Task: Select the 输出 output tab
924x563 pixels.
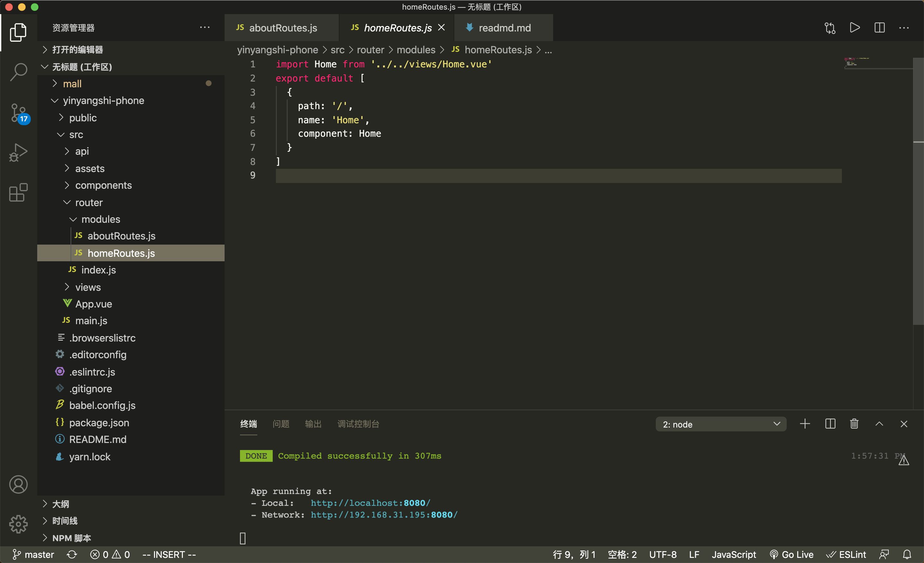Action: tap(313, 424)
